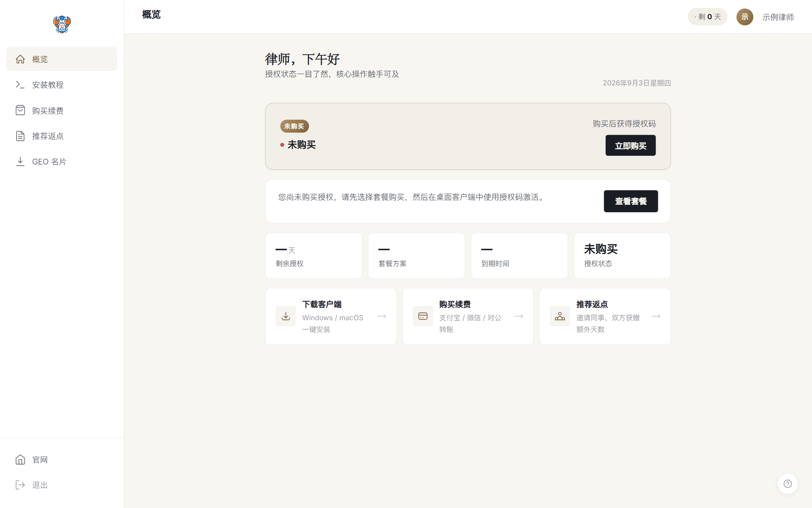Click the document icon beside 推荐返点
Image resolution: width=812 pixels, height=508 pixels.
(20, 136)
